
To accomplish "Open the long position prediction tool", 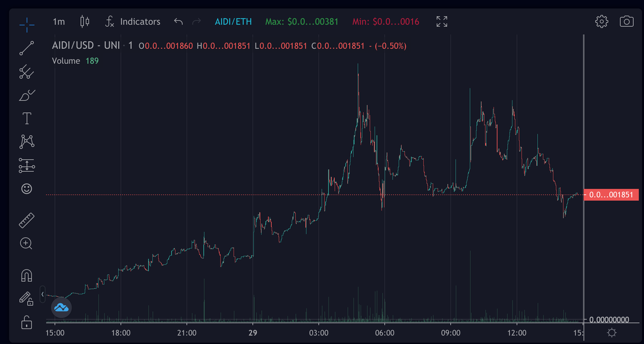I will pyautogui.click(x=26, y=165).
